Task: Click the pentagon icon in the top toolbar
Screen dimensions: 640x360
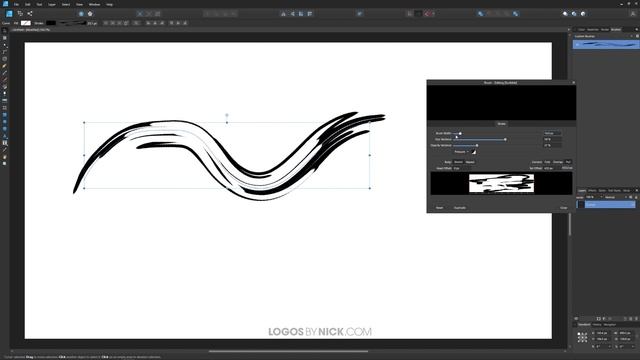Action: point(90,13)
